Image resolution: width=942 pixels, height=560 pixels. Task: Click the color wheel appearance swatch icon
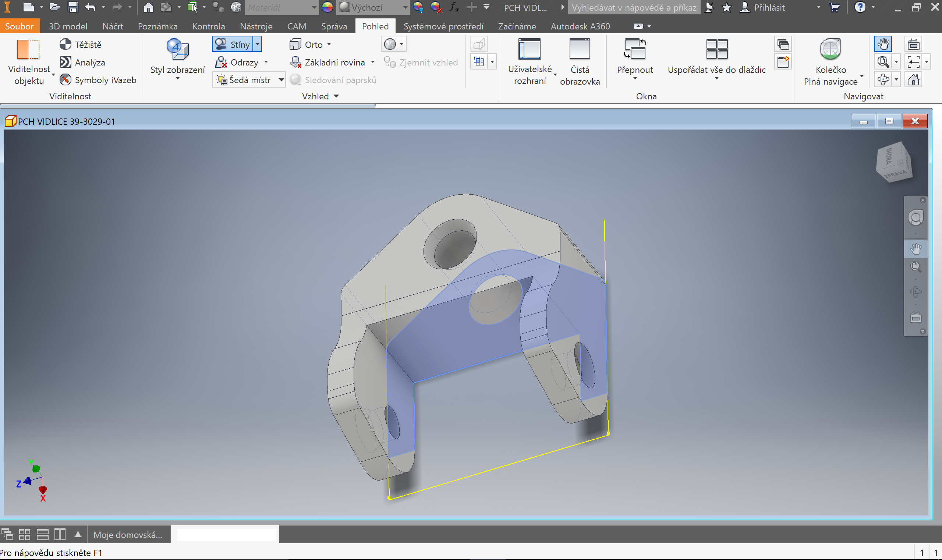pos(327,7)
